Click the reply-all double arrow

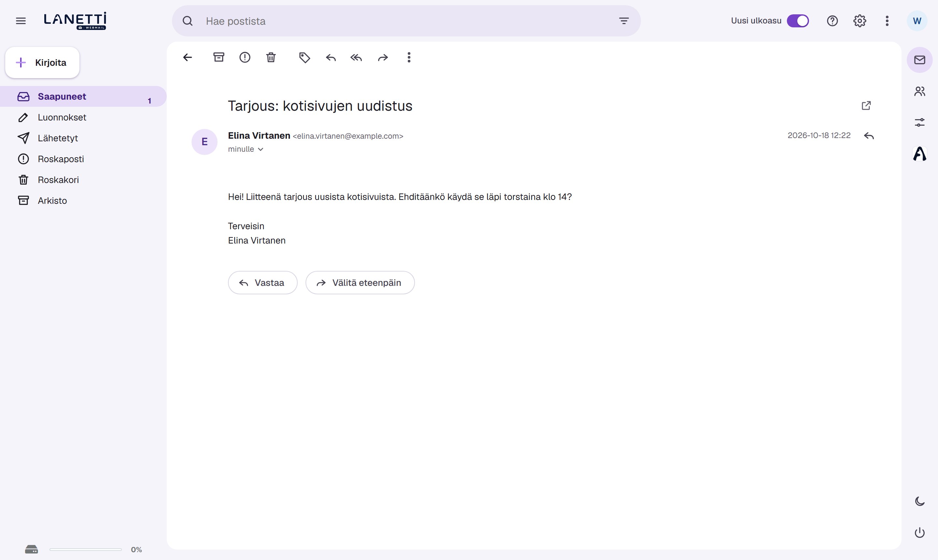[356, 57]
